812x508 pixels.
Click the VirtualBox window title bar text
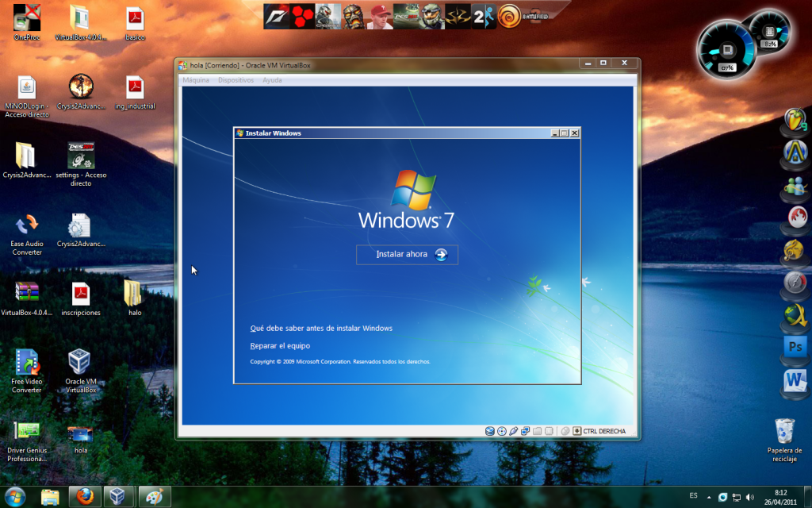coord(250,65)
